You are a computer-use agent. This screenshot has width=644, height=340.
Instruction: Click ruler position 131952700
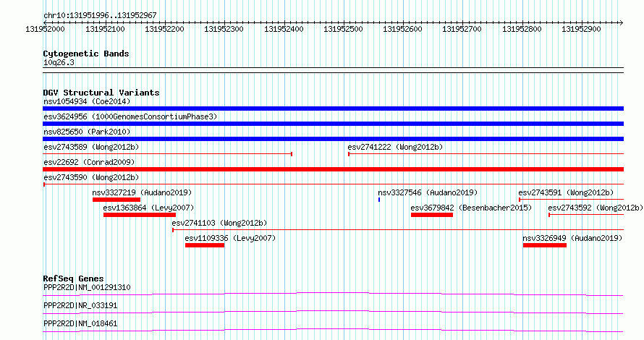point(462,29)
